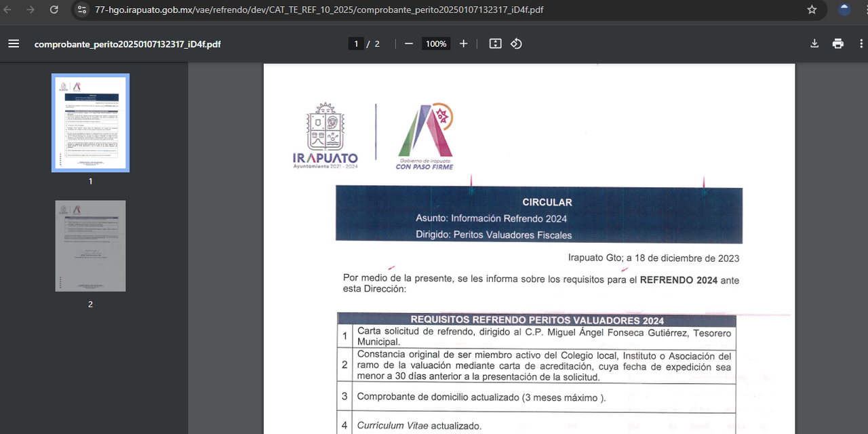The height and width of the screenshot is (434, 868).
Task: View site information icon in address bar
Action: pyautogui.click(x=82, y=9)
